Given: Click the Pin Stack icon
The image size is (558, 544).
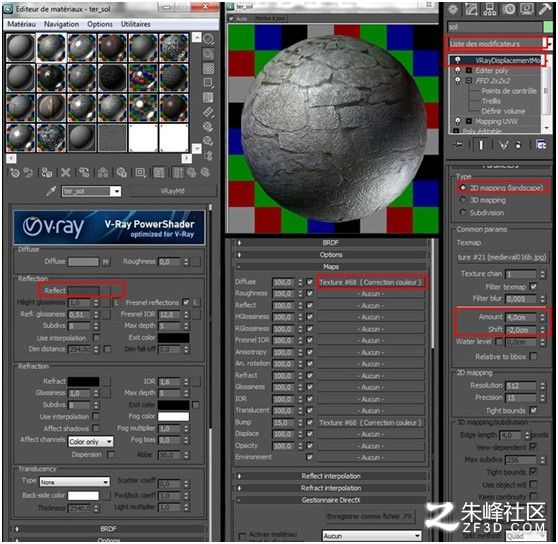Looking at the screenshot, I should coord(458,145).
